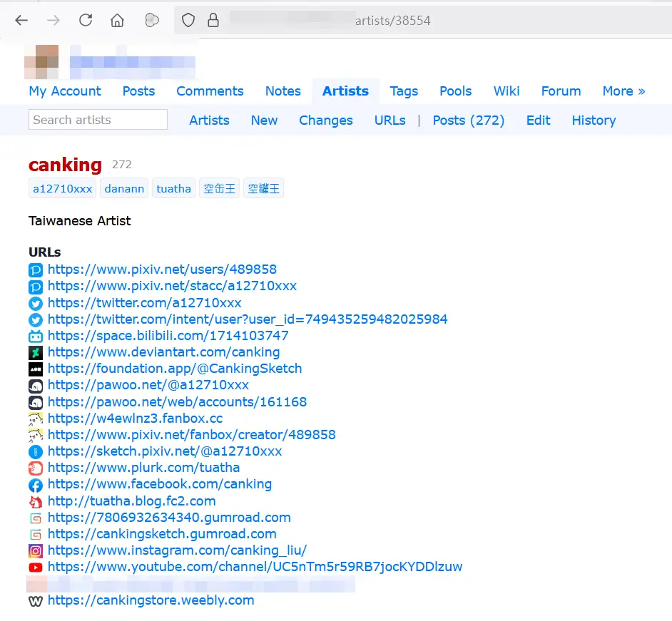The height and width of the screenshot is (621, 672).
Task: Click the Fanbox icon beside fanbox/creator/489858
Action: pos(36,436)
